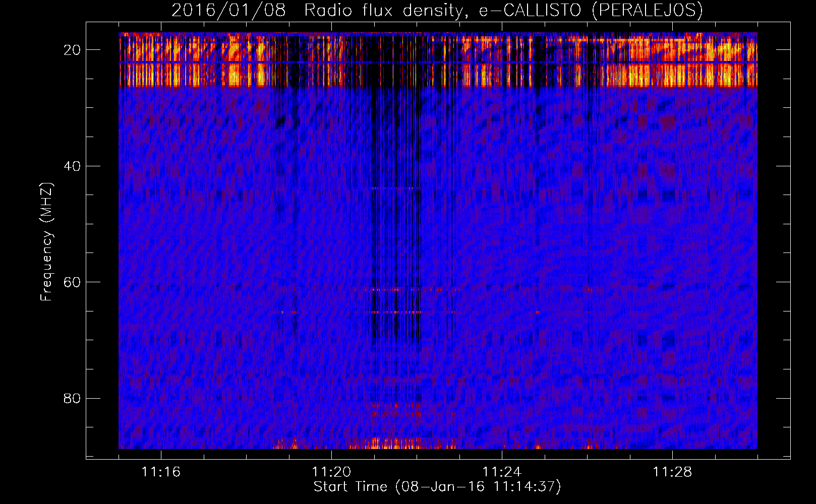
Task: Click the 80 MHz frequency tick label
Action: click(x=72, y=398)
